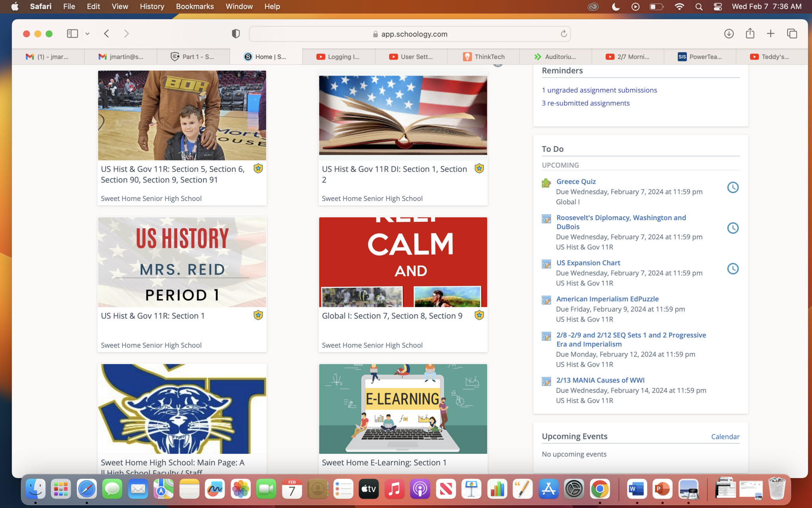Switch to the PowerTeacher tab
Viewport: 812px width, 508px height.
(x=700, y=57)
